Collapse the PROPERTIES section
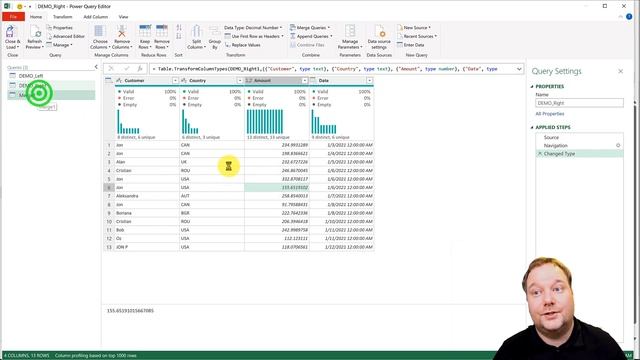The image size is (640, 360). point(532,87)
